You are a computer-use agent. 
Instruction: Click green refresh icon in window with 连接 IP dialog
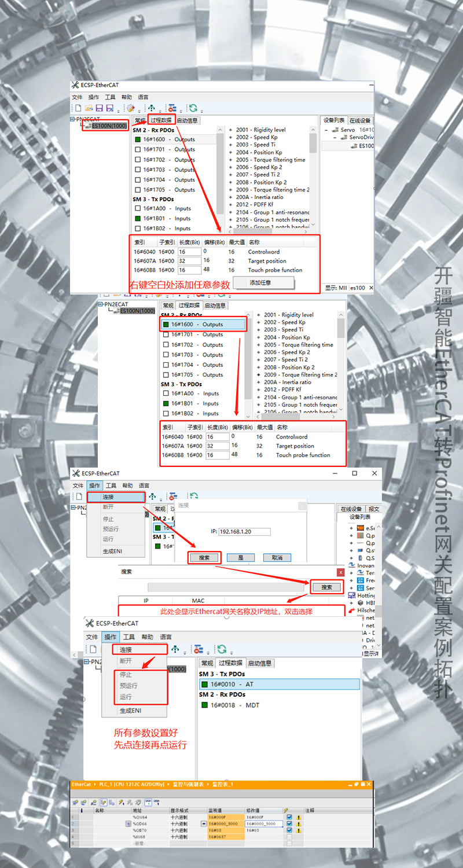(x=193, y=496)
